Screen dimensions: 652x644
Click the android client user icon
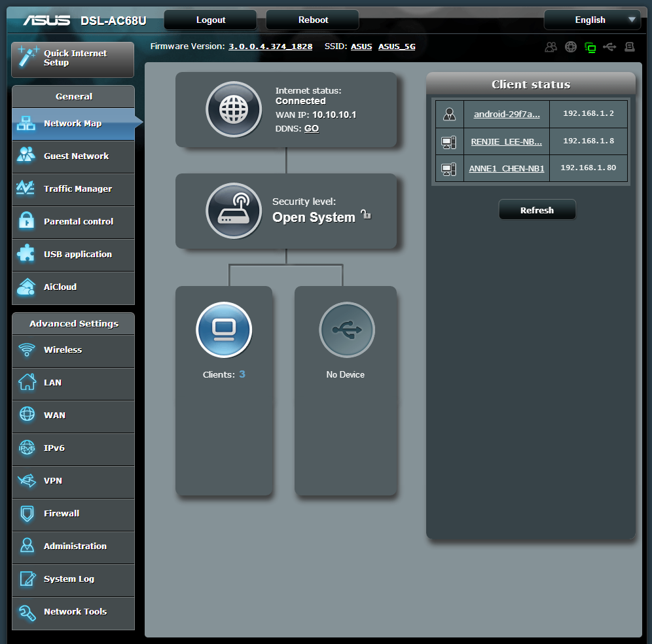pyautogui.click(x=449, y=114)
